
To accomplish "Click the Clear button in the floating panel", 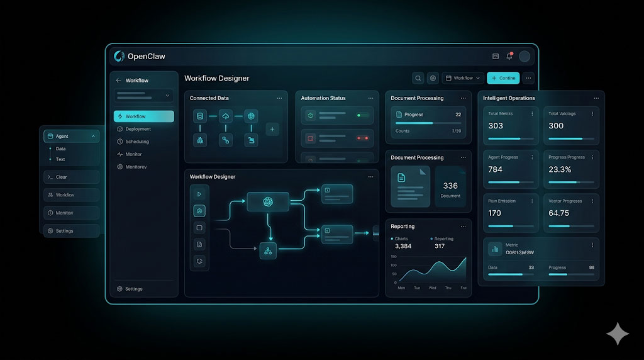I will click(71, 177).
